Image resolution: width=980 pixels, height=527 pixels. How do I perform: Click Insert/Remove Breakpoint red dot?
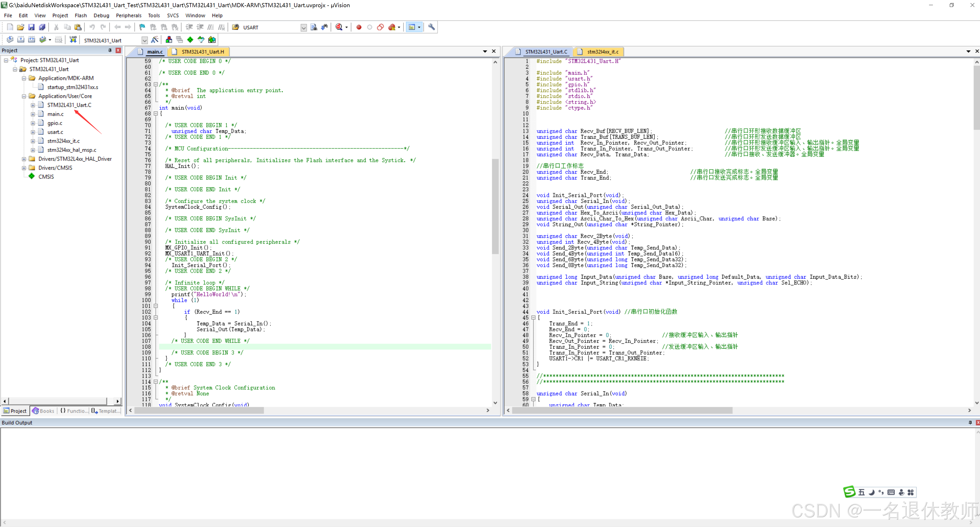[359, 27]
